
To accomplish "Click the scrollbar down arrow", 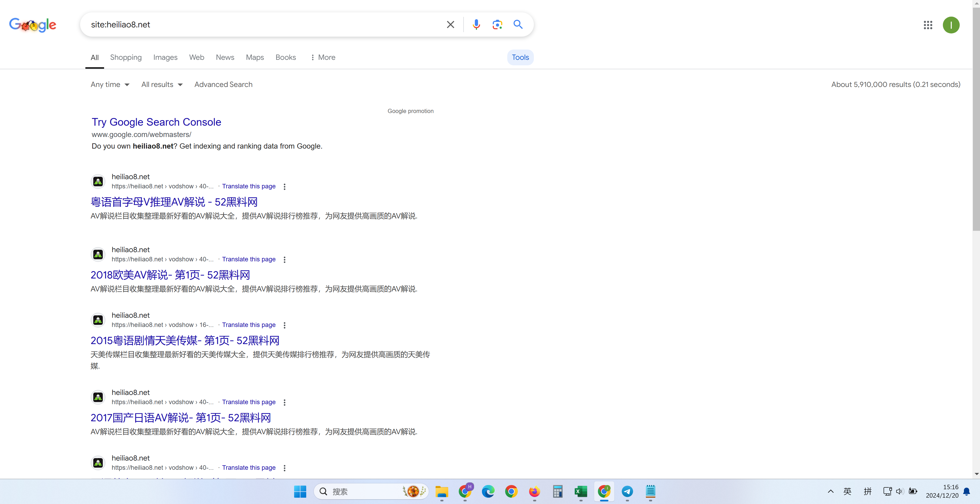I will [977, 474].
